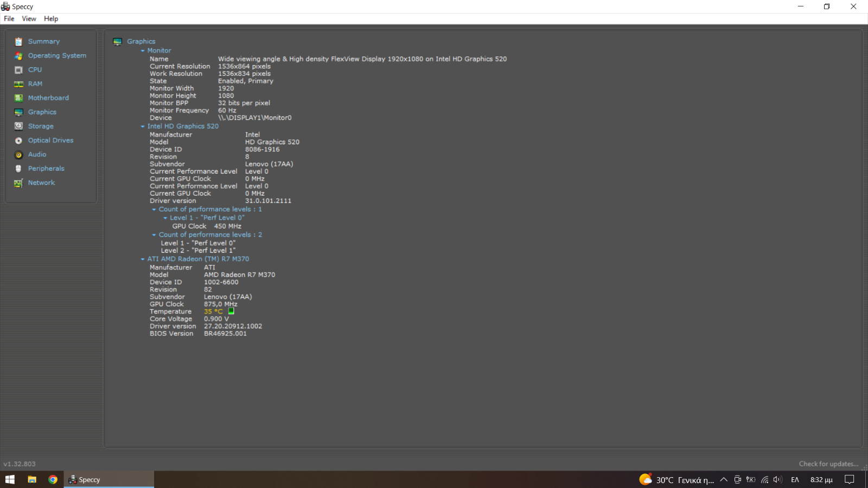Click the language indicator in taskbar
The height and width of the screenshot is (488, 868).
[x=795, y=479]
